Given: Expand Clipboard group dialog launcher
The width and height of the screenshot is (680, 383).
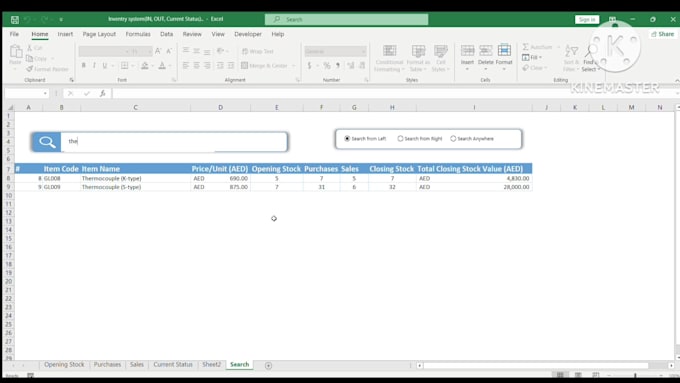Looking at the screenshot, I should click(72, 80).
